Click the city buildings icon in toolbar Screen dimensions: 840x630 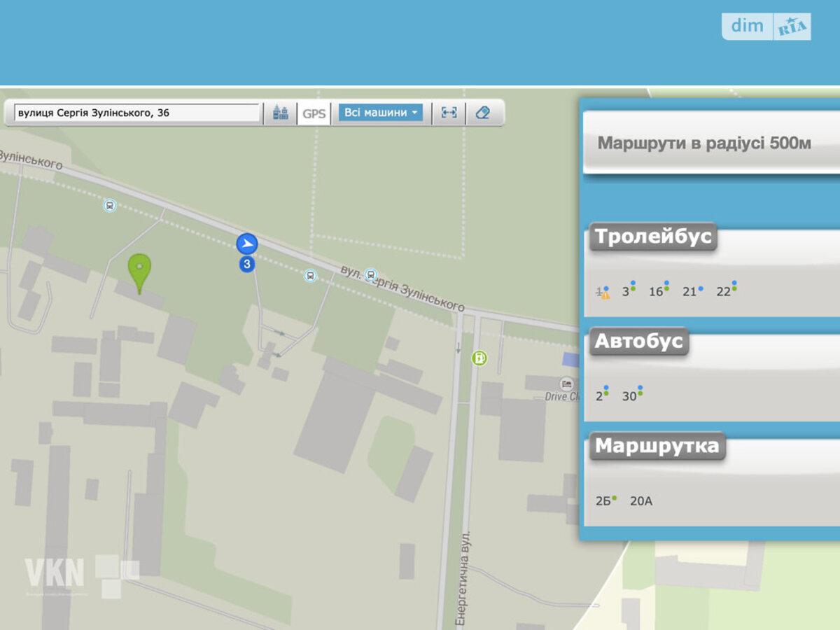[280, 113]
